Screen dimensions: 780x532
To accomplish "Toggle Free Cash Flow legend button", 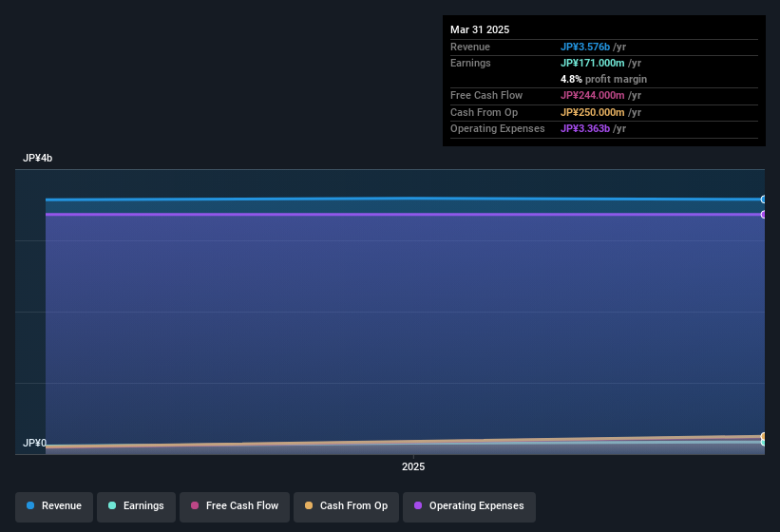I will pyautogui.click(x=235, y=506).
